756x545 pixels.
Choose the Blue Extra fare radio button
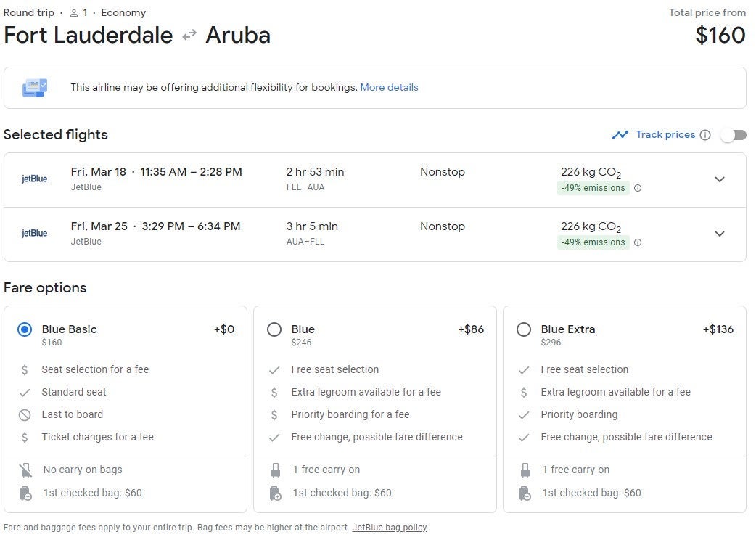524,329
